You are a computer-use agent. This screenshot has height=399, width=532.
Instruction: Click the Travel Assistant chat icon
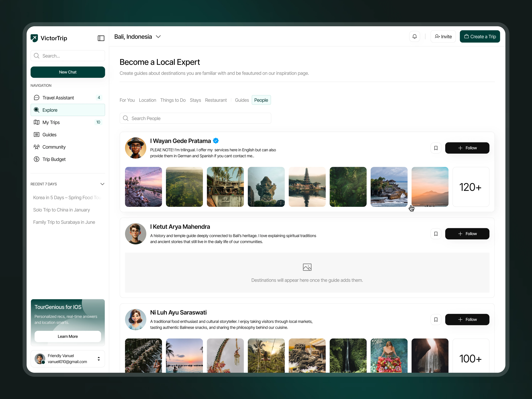pos(37,98)
